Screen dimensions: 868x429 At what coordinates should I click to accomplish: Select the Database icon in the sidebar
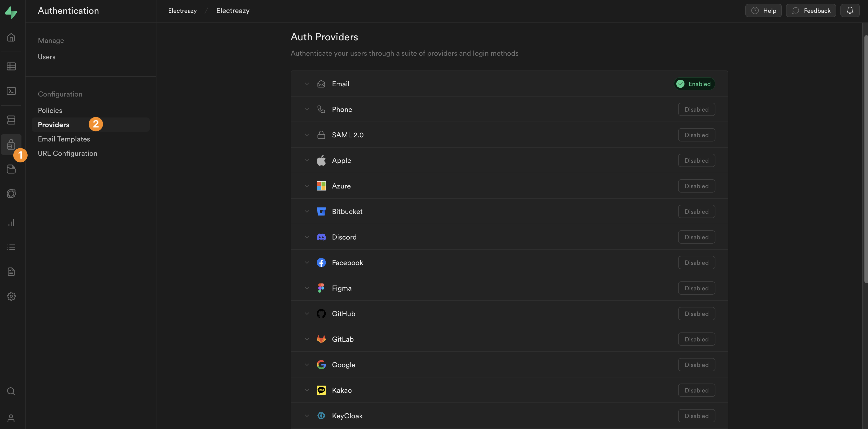pos(11,120)
